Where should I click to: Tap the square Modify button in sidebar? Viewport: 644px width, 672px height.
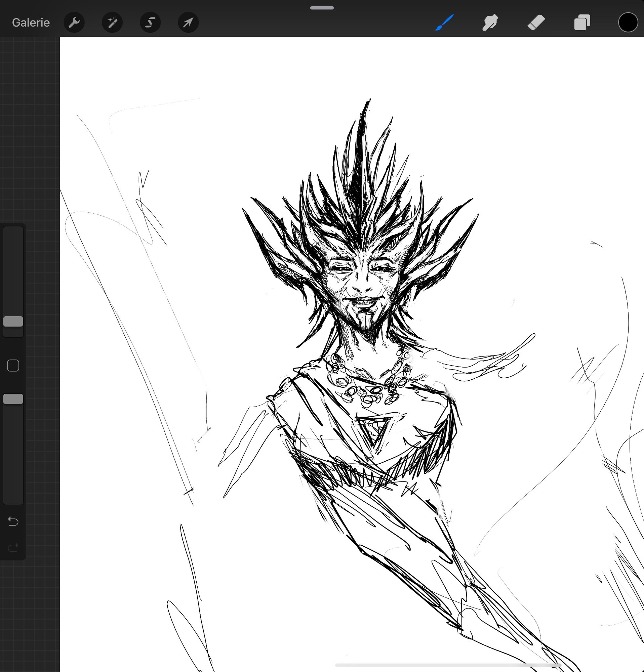[x=13, y=366]
